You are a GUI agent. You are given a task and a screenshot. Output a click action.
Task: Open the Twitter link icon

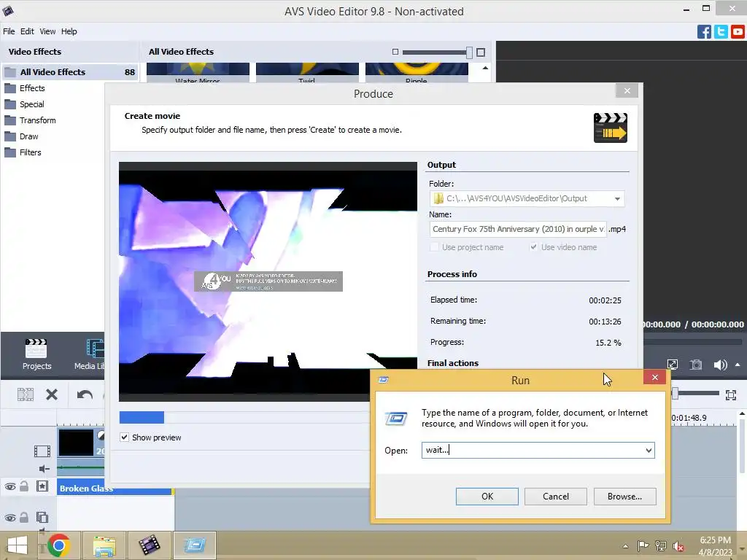click(x=721, y=31)
